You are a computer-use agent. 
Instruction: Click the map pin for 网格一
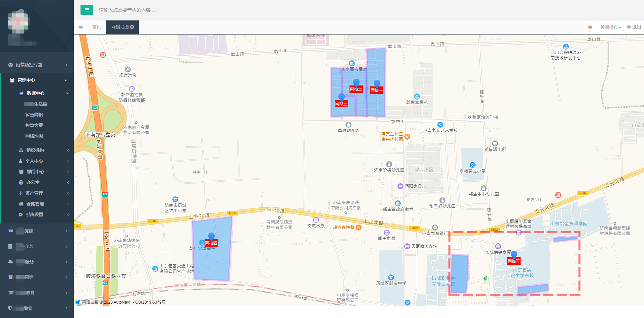377,84
